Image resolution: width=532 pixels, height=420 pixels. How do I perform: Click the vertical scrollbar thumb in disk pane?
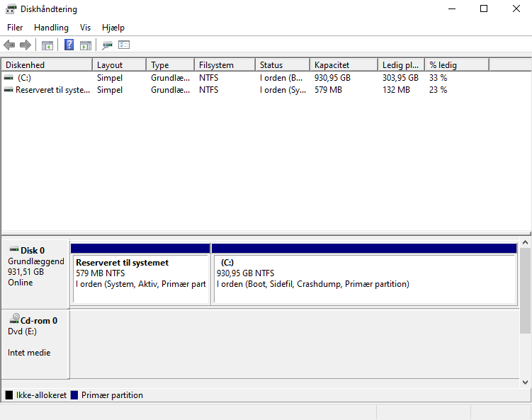click(x=525, y=290)
